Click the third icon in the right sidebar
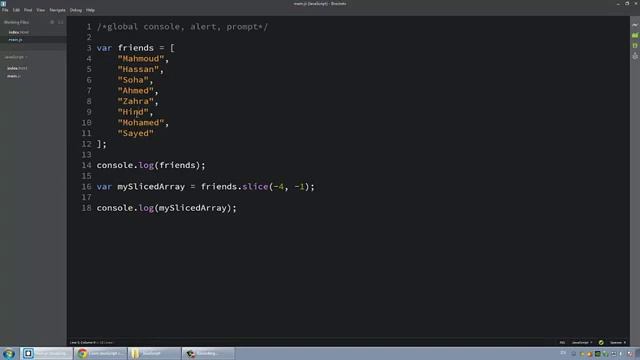This screenshot has width=640, height=360. coord(635,46)
